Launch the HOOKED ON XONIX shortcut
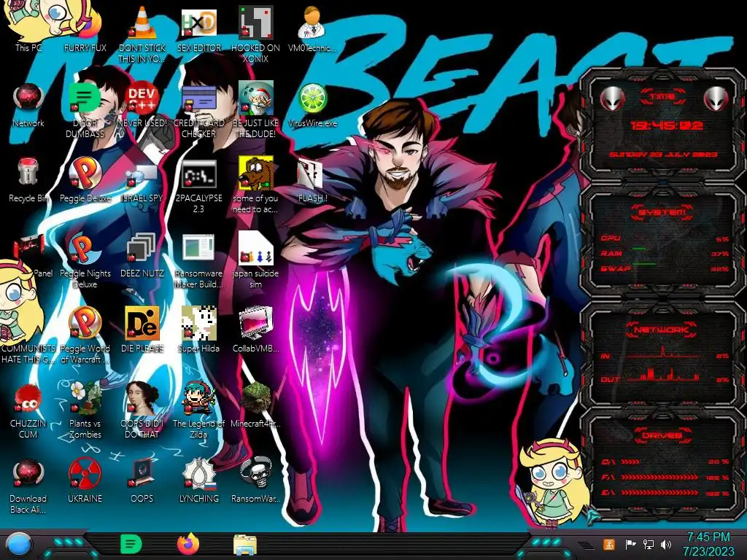 point(255,23)
